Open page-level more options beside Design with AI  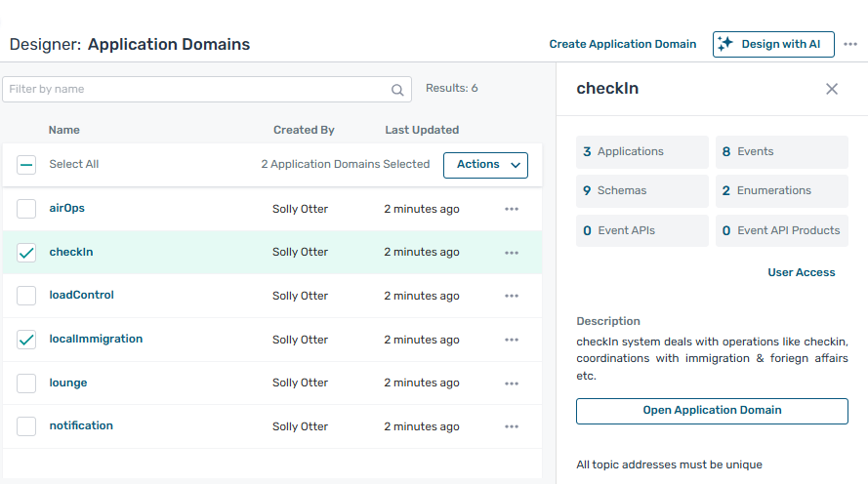click(850, 44)
